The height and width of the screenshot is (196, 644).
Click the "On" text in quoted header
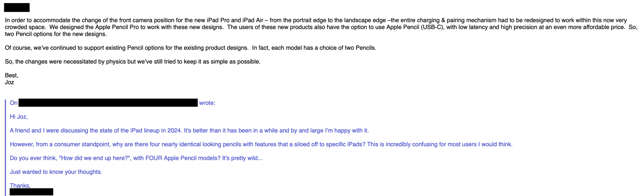pyautogui.click(x=14, y=103)
